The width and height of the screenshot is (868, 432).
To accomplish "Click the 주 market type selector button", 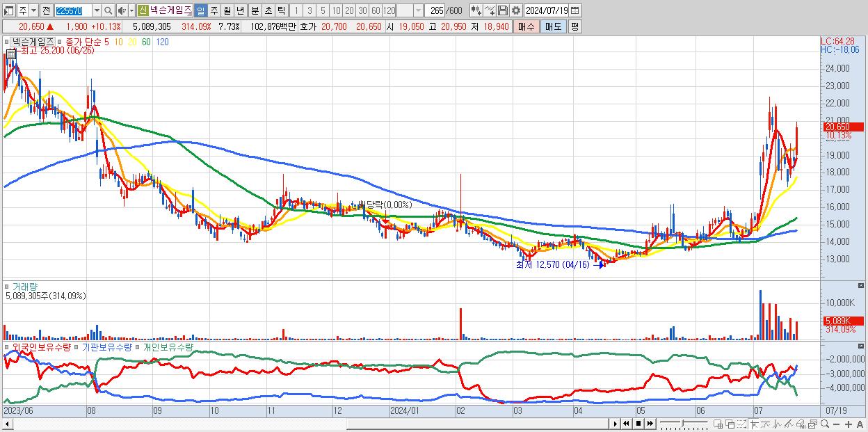I will point(23,10).
